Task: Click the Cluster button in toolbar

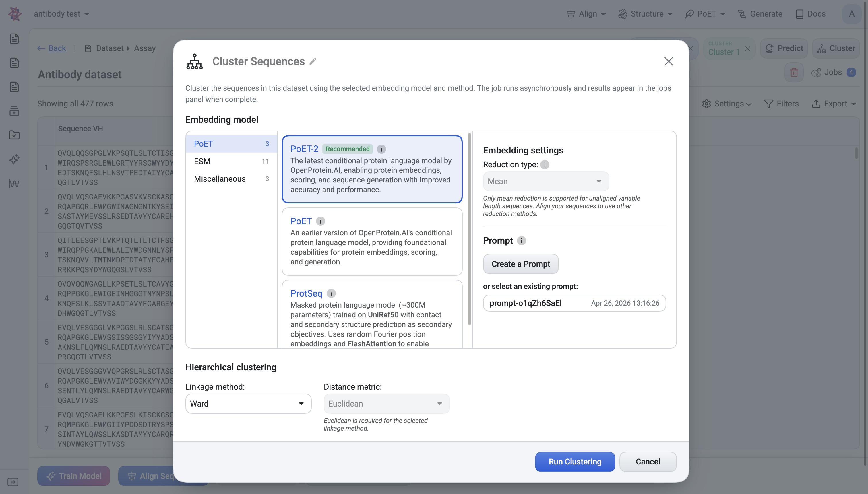Action: point(836,48)
